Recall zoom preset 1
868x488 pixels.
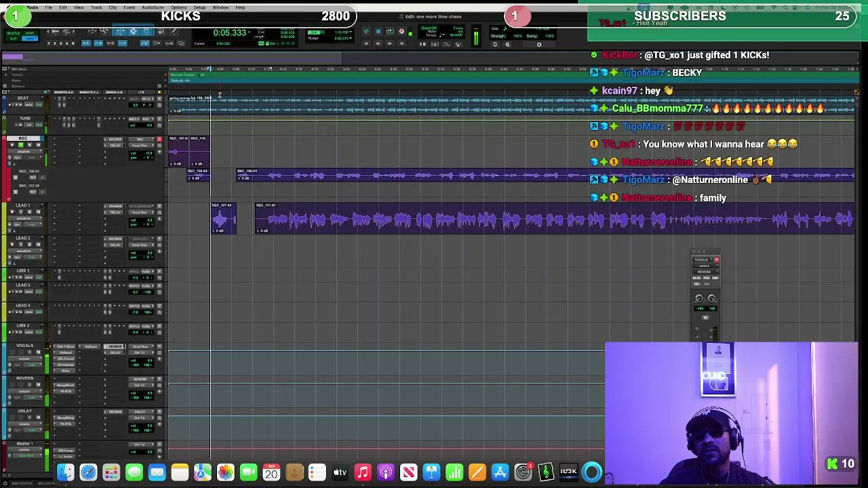coord(49,43)
